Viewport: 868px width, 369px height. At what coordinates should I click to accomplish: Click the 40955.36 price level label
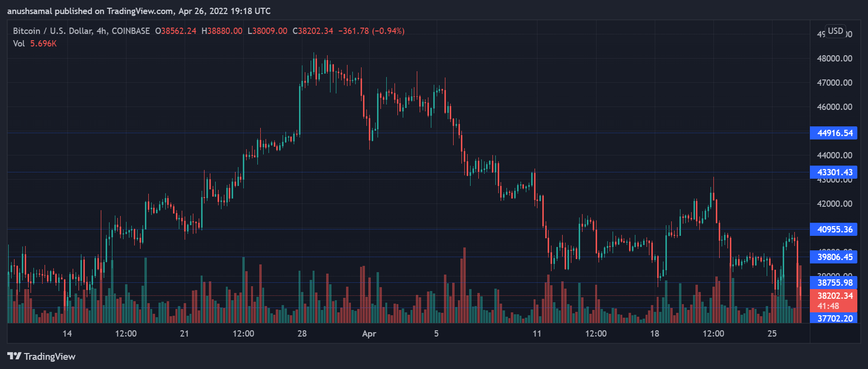[834, 230]
